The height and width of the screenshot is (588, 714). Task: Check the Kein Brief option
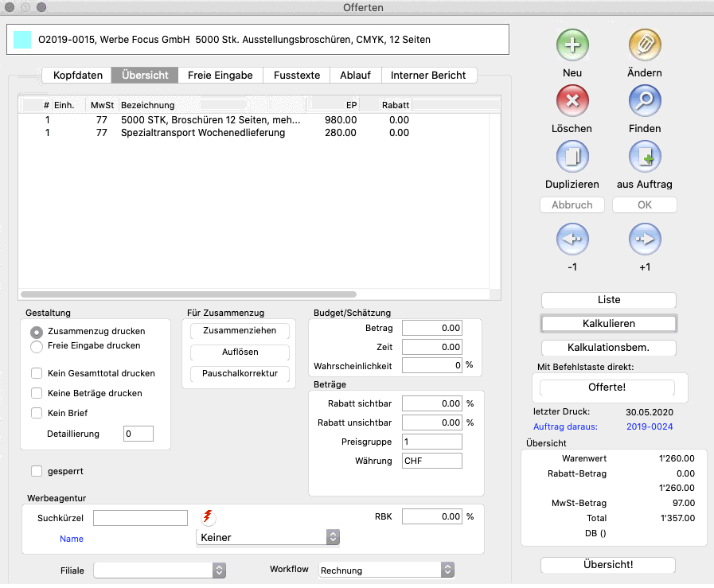[x=37, y=413]
